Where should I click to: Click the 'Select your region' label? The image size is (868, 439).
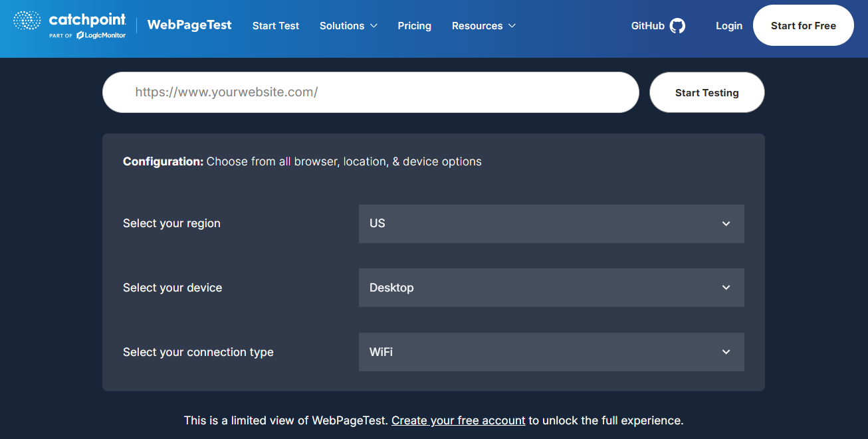[171, 224]
